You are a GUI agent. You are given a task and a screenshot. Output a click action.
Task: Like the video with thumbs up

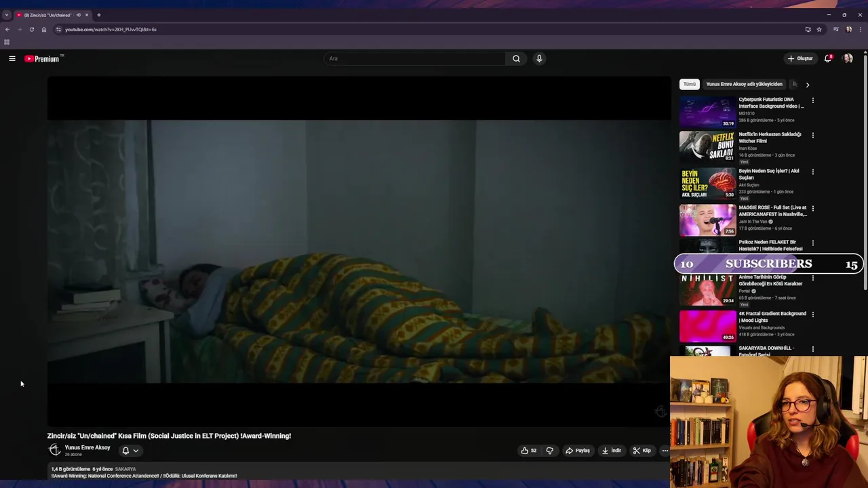pos(529,451)
